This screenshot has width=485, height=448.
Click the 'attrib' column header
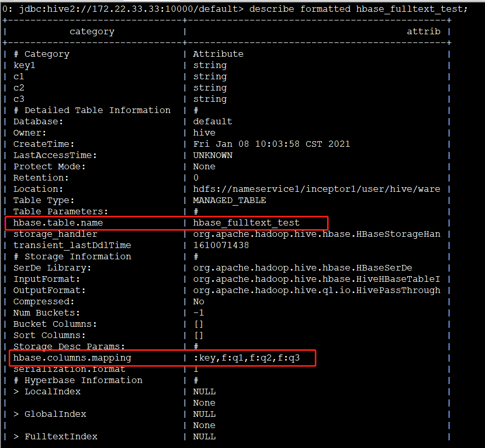[x=423, y=32]
